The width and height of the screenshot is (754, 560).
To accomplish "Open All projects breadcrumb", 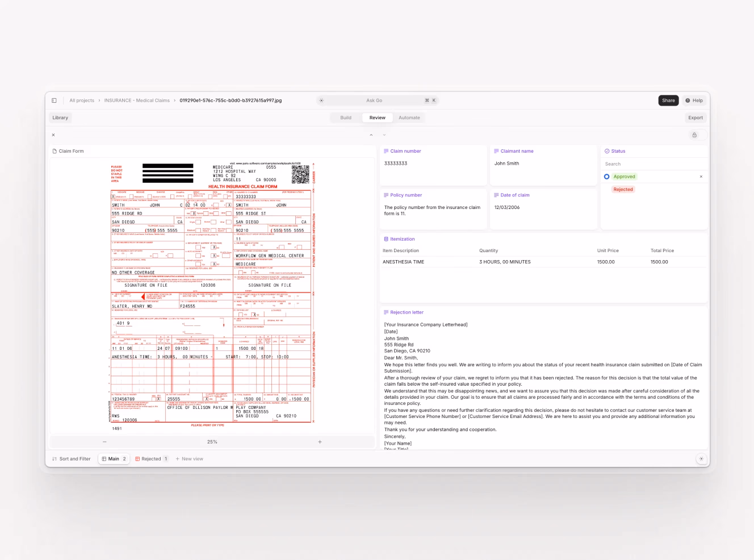I will (x=82, y=101).
